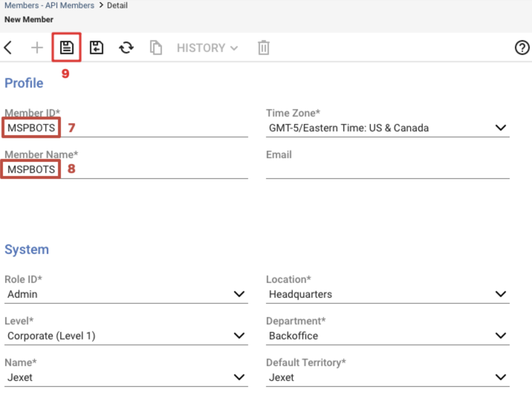
Task: Open the Name dropdown showing Jexet
Action: (x=126, y=377)
